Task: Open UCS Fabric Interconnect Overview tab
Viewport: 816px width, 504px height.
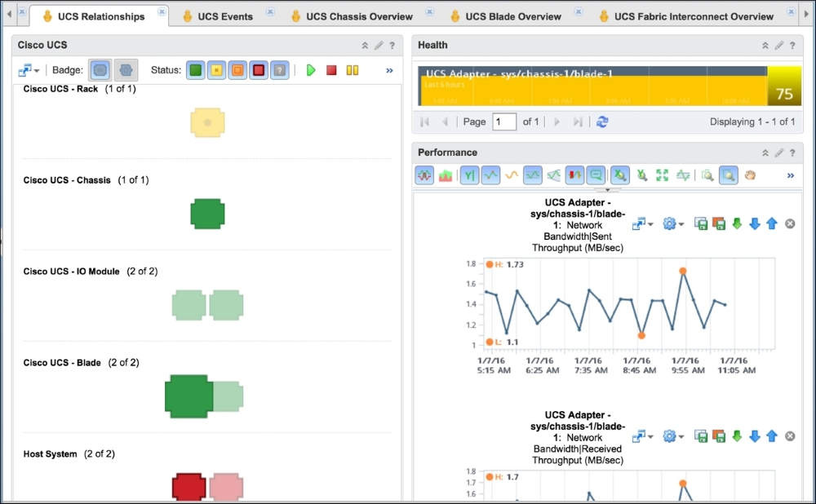Action: tap(694, 16)
